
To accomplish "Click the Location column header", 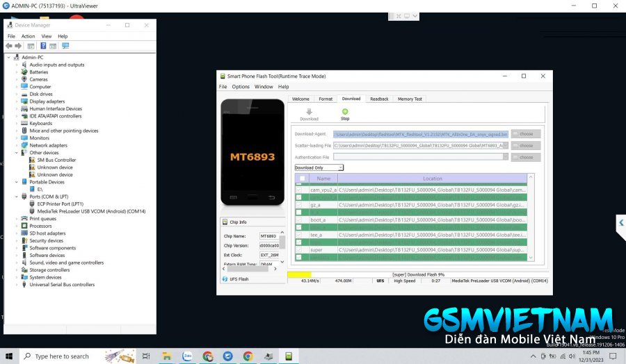I will click(x=433, y=179).
